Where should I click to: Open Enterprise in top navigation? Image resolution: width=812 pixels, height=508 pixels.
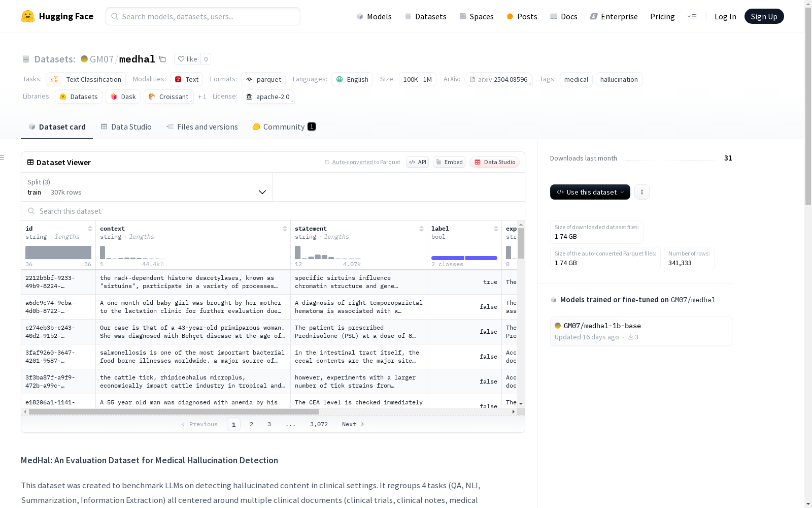(614, 16)
